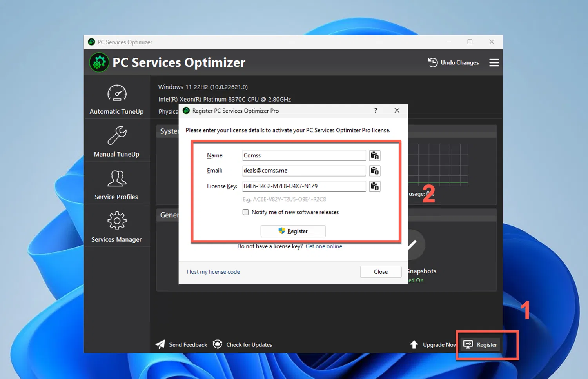Open the hamburger menu
This screenshot has width=588, height=379.
[494, 63]
